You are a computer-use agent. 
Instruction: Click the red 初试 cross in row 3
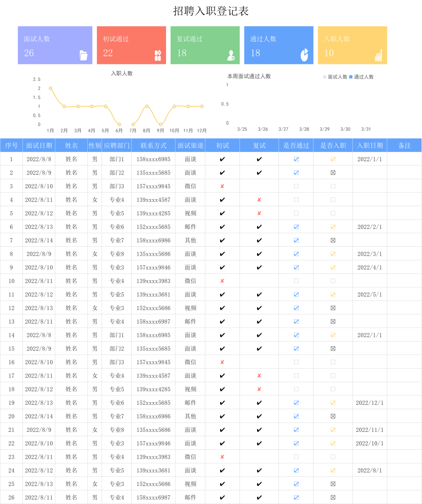[222, 186]
